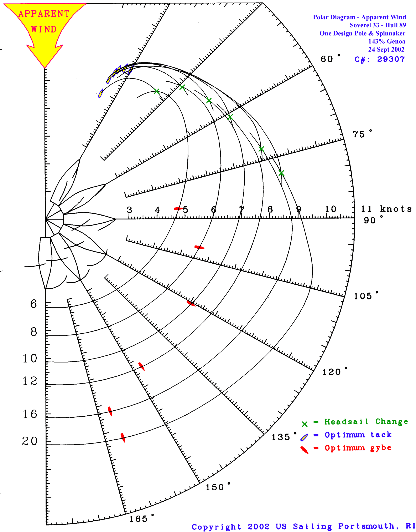Click the 60° angle label
The height and width of the screenshot is (532, 416).
pyautogui.click(x=330, y=59)
